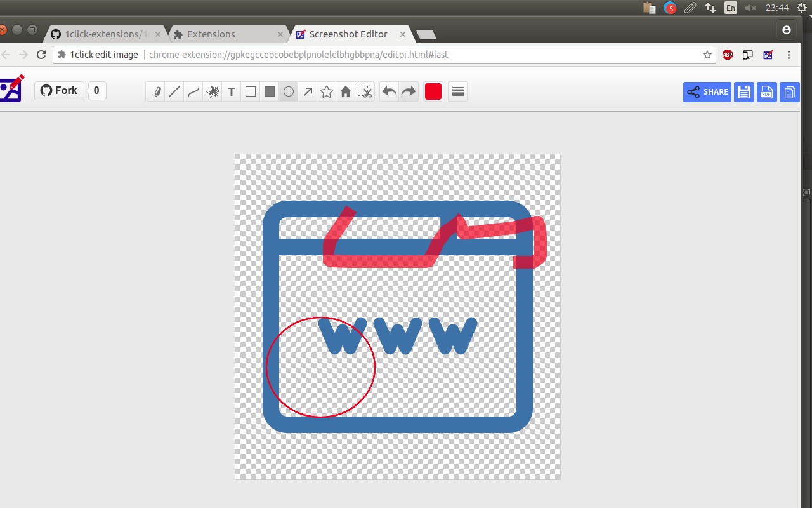The height and width of the screenshot is (508, 812).
Task: Open the red color swatch picker
Action: point(433,91)
